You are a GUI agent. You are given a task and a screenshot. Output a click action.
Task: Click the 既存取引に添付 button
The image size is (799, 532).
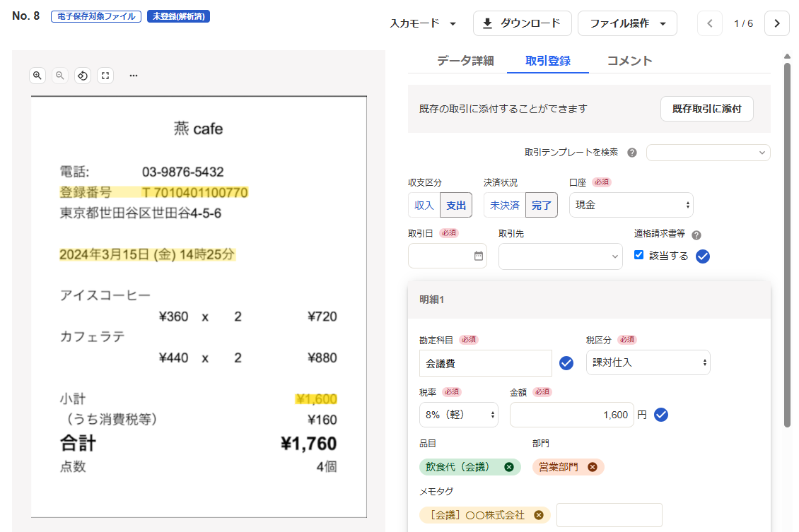[707, 108]
